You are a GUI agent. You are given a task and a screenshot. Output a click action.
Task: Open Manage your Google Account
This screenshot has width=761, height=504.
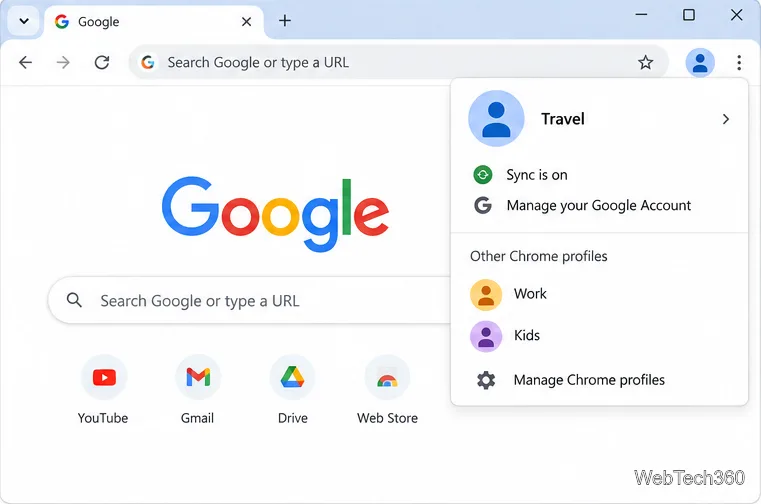(x=598, y=205)
